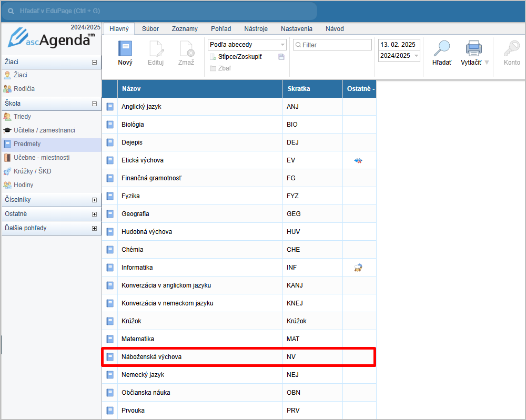Open the Vytlačiť dropdown arrow
Screen dimensions: 526x420
[x=487, y=63]
